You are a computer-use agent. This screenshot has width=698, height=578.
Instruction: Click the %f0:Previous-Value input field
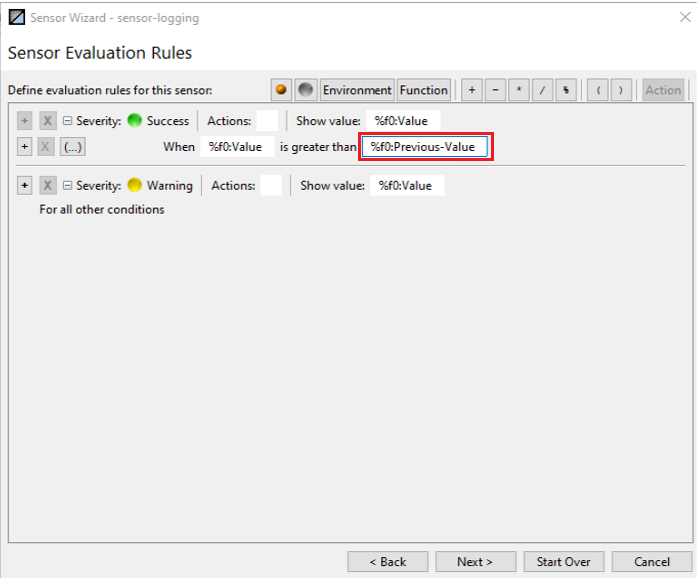click(x=424, y=147)
